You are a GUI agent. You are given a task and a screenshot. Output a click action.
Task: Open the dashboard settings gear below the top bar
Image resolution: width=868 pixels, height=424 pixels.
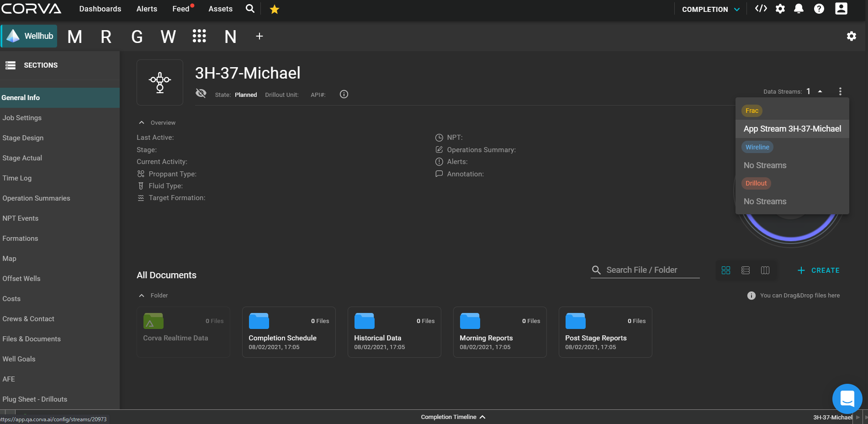(x=851, y=36)
